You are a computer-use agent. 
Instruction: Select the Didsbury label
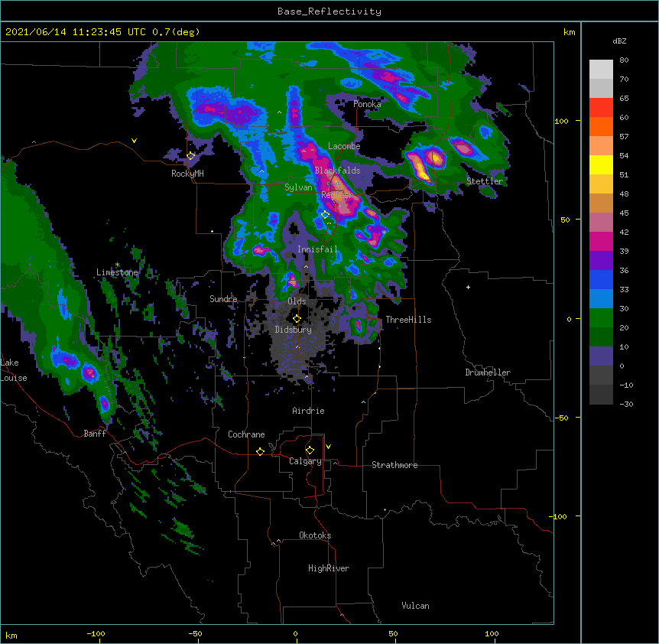tap(294, 330)
